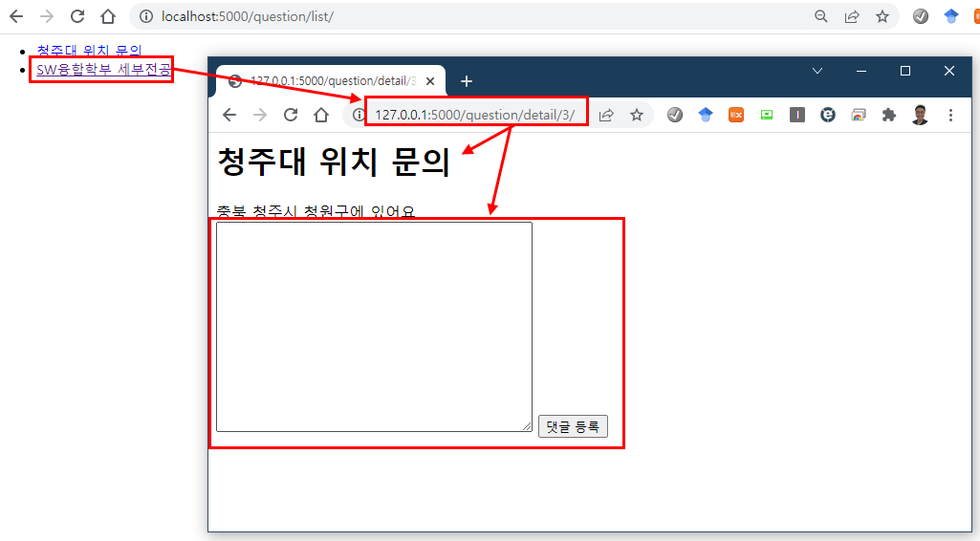Open blue graduation cap extension in 127.0.0.1 window
This screenshot has height=541, width=980.
pyautogui.click(x=706, y=115)
